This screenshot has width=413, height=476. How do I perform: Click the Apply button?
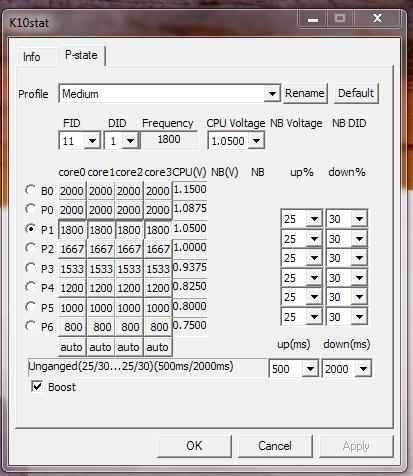[x=356, y=446]
